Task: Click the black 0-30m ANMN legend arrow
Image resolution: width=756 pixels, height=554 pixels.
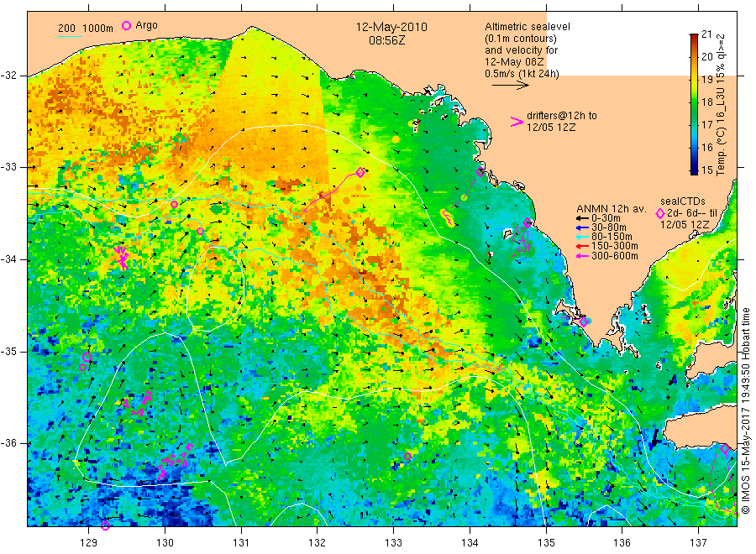Action: tap(582, 219)
